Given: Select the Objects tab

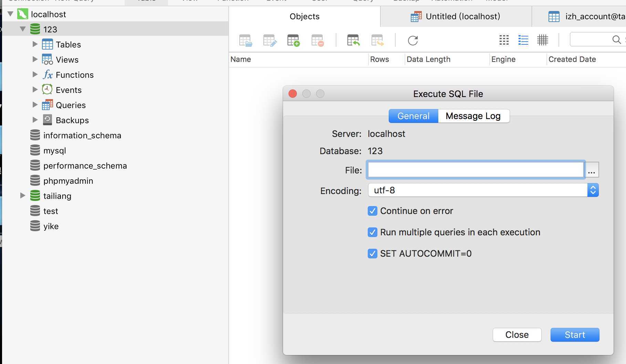Looking at the screenshot, I should 304,17.
